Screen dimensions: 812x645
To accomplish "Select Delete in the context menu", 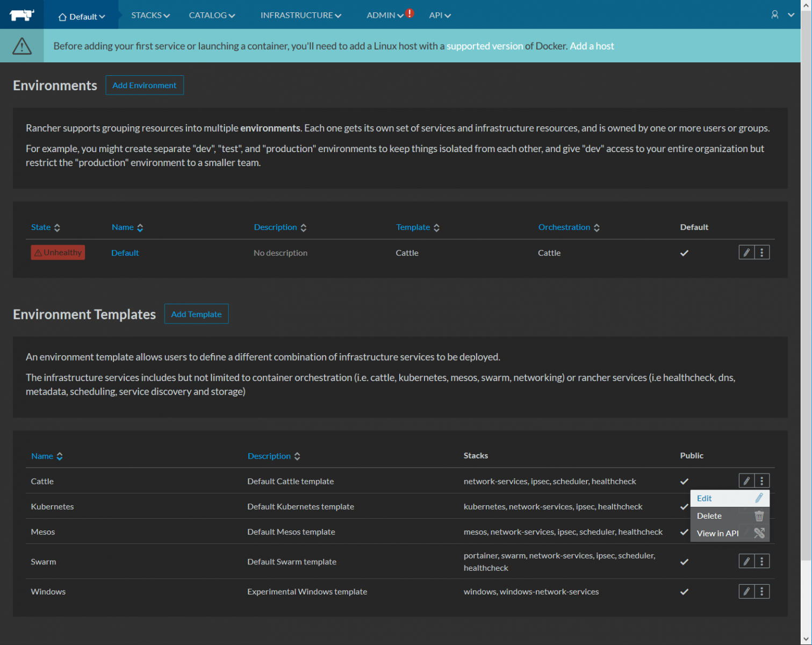I will 730,516.
